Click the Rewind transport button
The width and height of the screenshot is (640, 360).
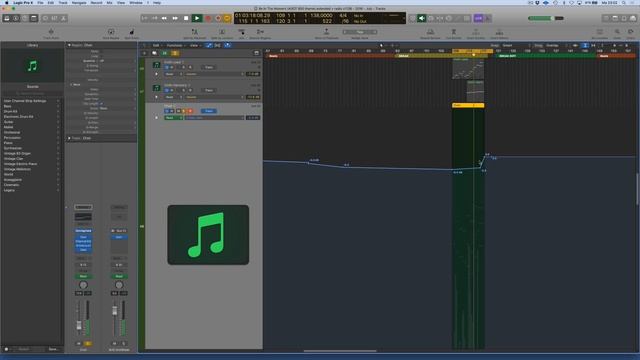click(164, 18)
